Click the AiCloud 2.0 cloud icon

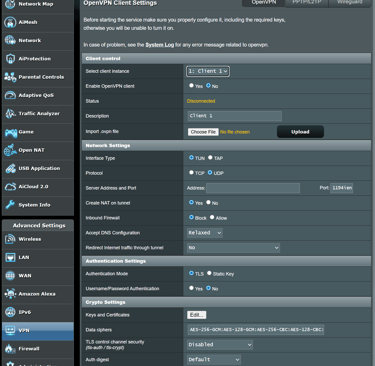10,187
